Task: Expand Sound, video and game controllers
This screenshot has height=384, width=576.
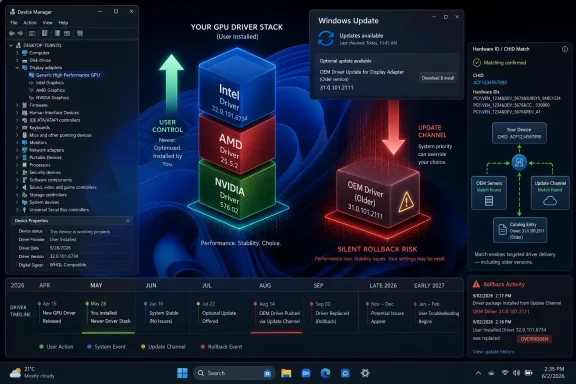Action: point(17,187)
